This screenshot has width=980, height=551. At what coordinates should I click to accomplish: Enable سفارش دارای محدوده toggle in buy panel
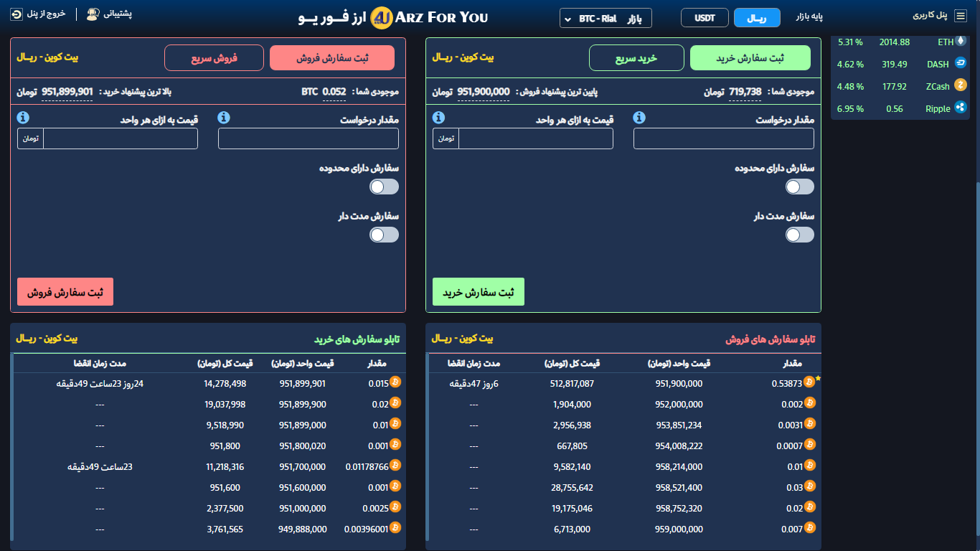click(800, 187)
